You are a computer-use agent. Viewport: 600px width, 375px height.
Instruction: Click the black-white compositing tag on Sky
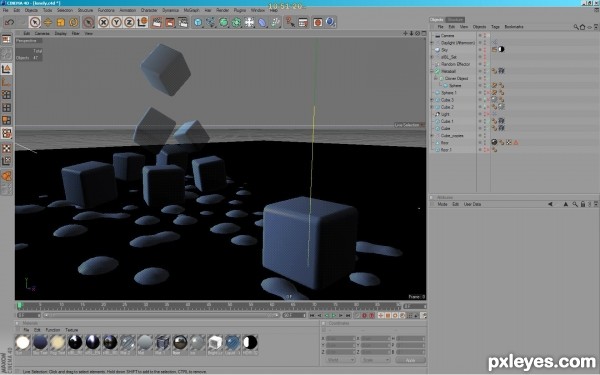(x=501, y=49)
